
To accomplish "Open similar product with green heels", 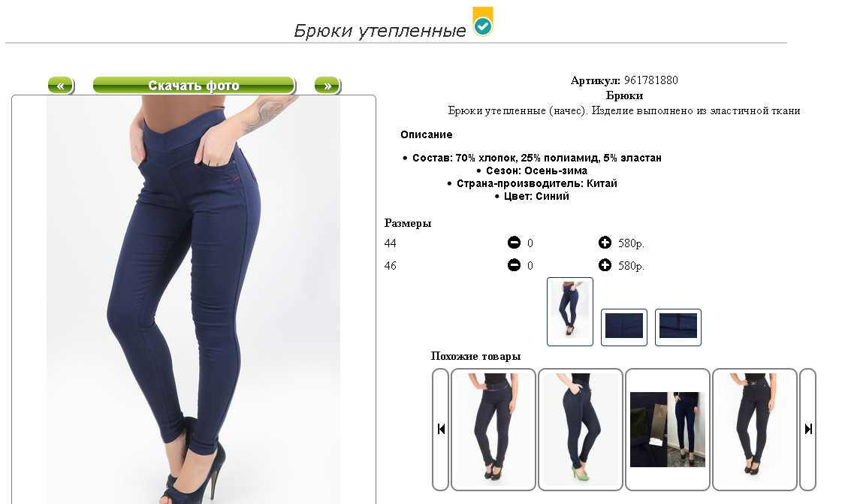I will point(581,429).
